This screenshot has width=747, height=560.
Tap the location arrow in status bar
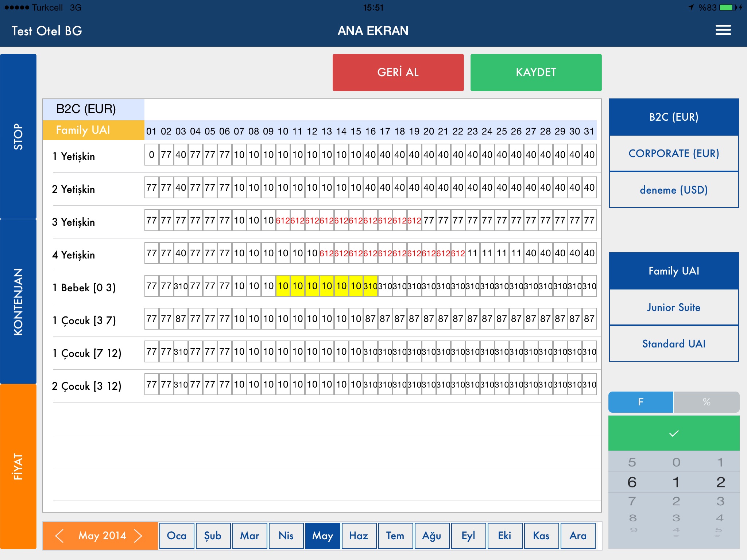pos(690,7)
